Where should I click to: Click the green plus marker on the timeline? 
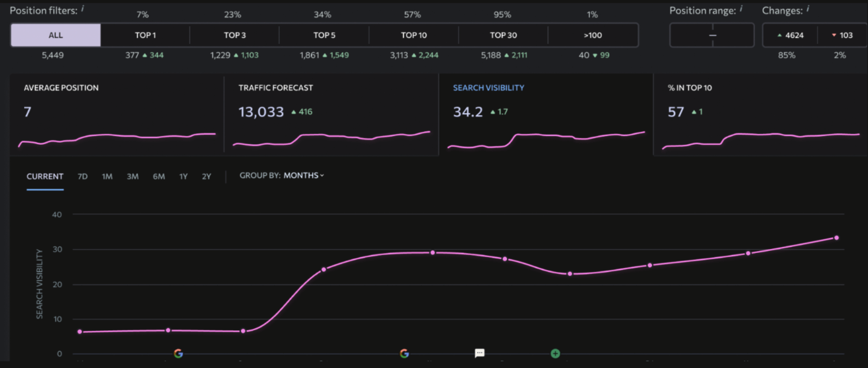coord(555,353)
